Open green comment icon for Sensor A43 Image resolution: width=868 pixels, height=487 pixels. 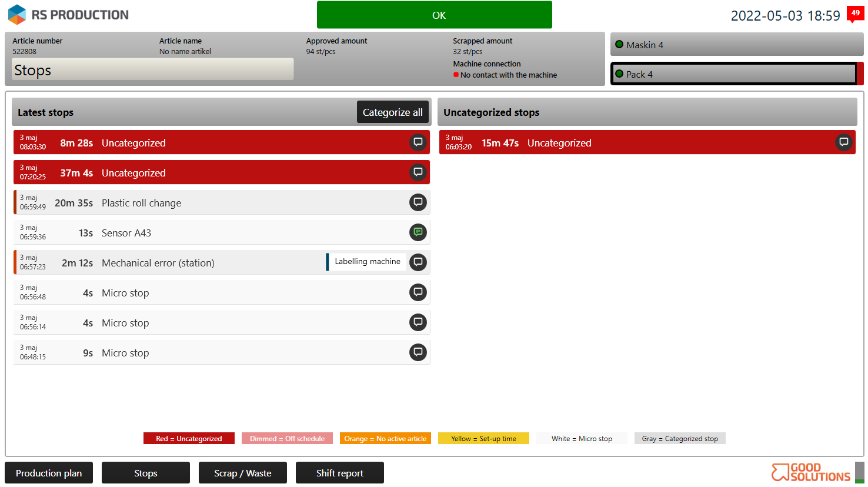pos(418,232)
